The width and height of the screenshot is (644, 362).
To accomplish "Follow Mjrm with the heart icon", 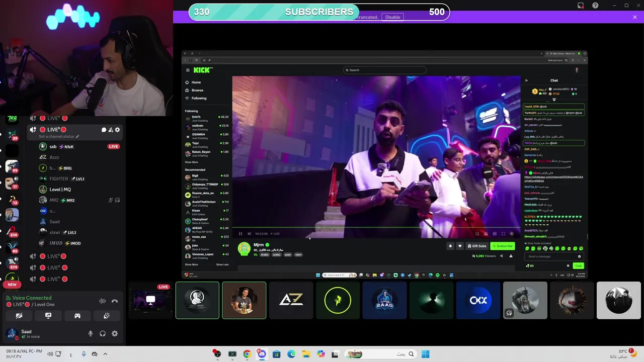I will tap(460, 246).
